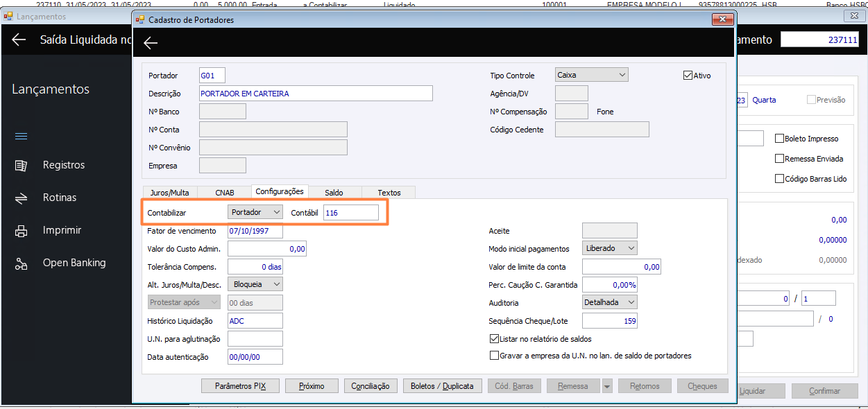Uncheck the Ativo checkbox
This screenshot has height=409, width=868.
click(688, 75)
